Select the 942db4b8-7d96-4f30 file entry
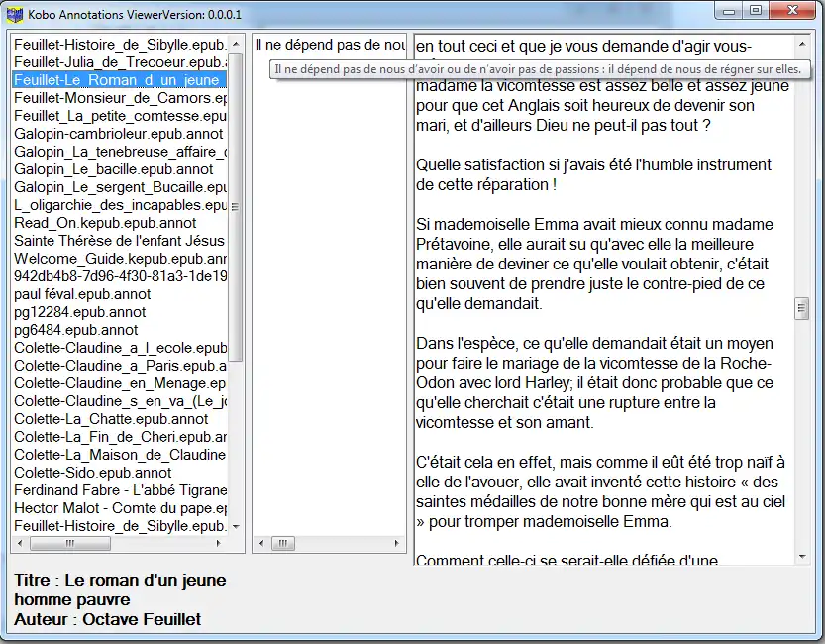This screenshot has width=825, height=644. point(121,276)
